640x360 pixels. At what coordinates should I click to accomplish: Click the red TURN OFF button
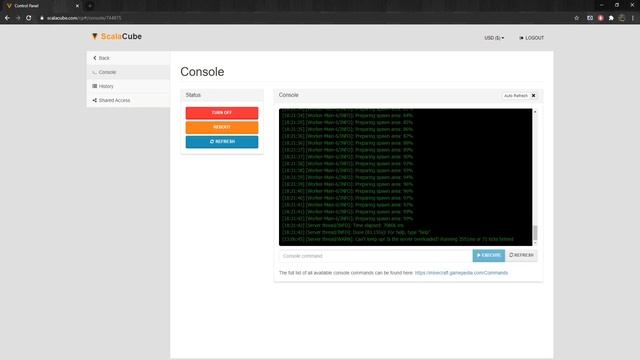point(222,113)
